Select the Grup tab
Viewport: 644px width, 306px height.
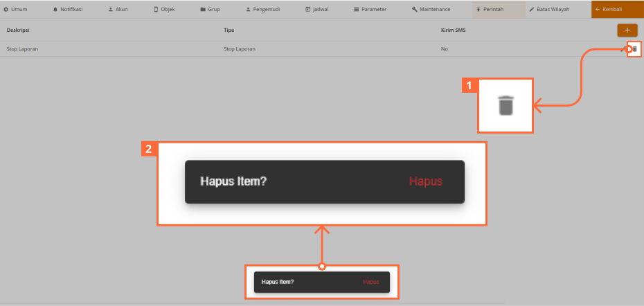coord(210,10)
